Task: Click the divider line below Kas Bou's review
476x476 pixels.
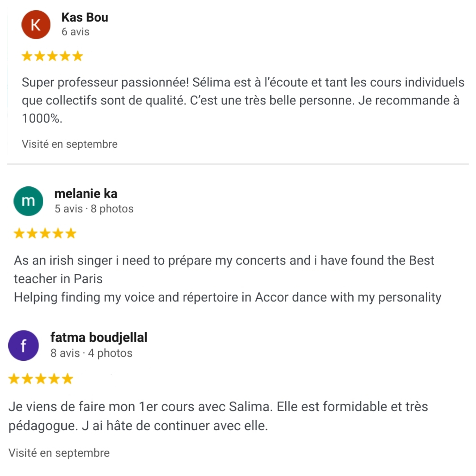Action: (238, 164)
